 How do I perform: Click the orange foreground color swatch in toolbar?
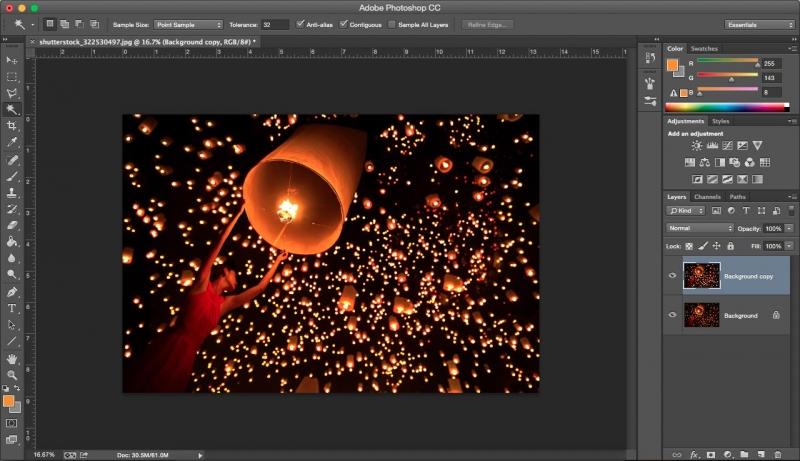coord(9,401)
